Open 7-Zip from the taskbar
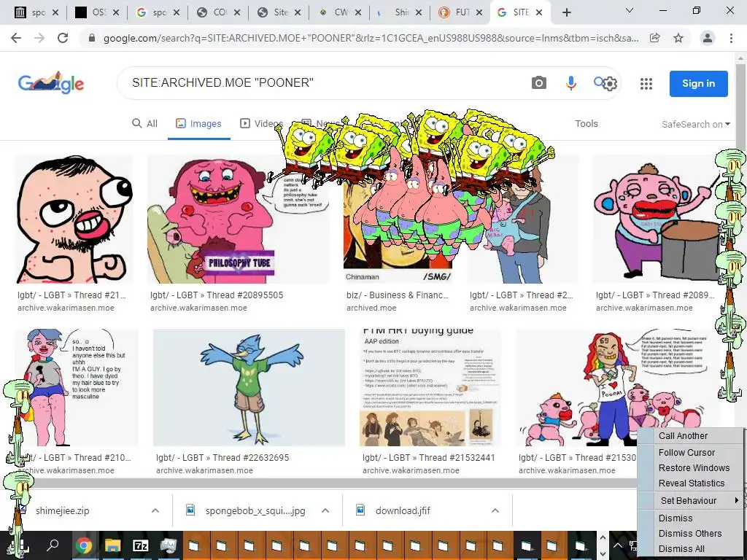 pyautogui.click(x=140, y=545)
